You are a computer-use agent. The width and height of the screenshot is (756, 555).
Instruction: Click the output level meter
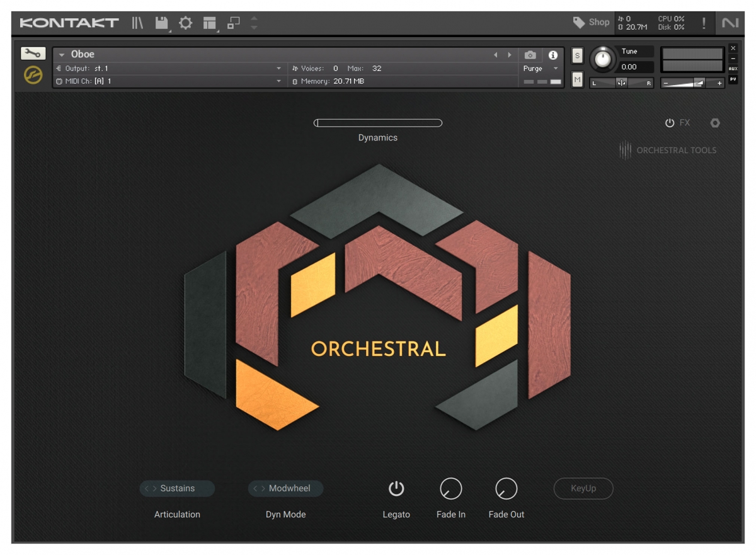[692, 60]
